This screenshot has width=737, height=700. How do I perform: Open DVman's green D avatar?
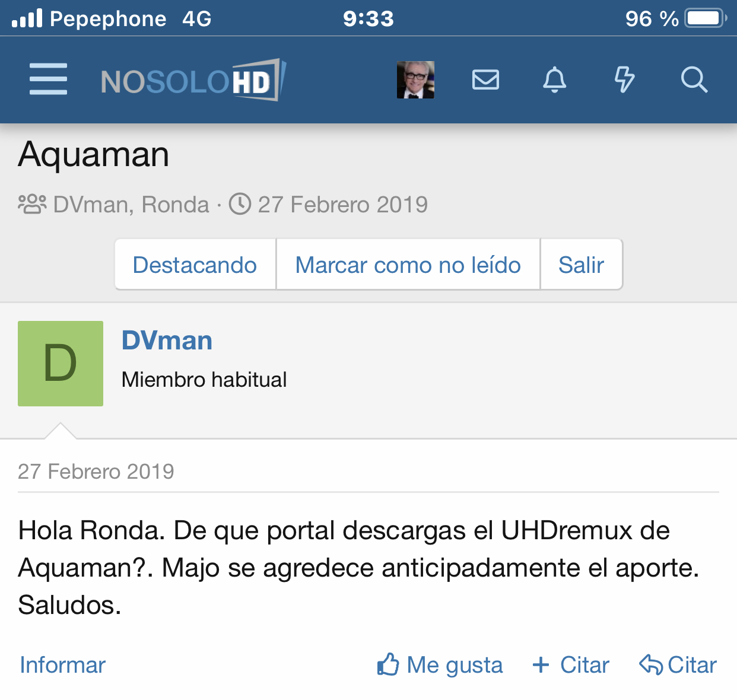61,364
